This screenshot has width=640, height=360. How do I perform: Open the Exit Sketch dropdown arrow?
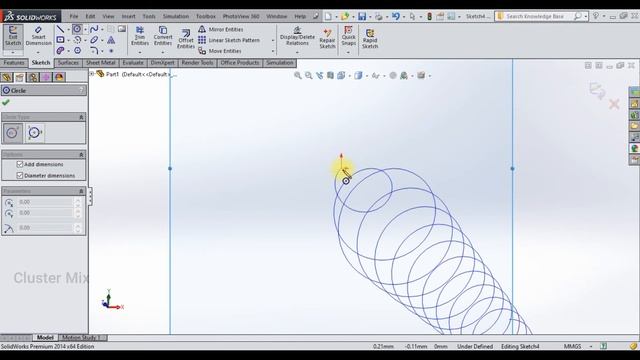click(13, 53)
